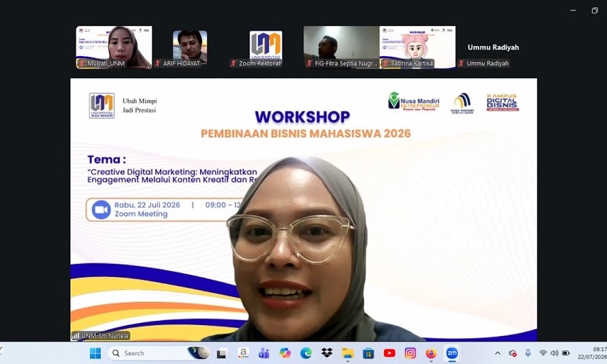The image size is (607, 364).
Task: Select ARIF HIDAYAT participant thumbnail
Action: pos(190,47)
